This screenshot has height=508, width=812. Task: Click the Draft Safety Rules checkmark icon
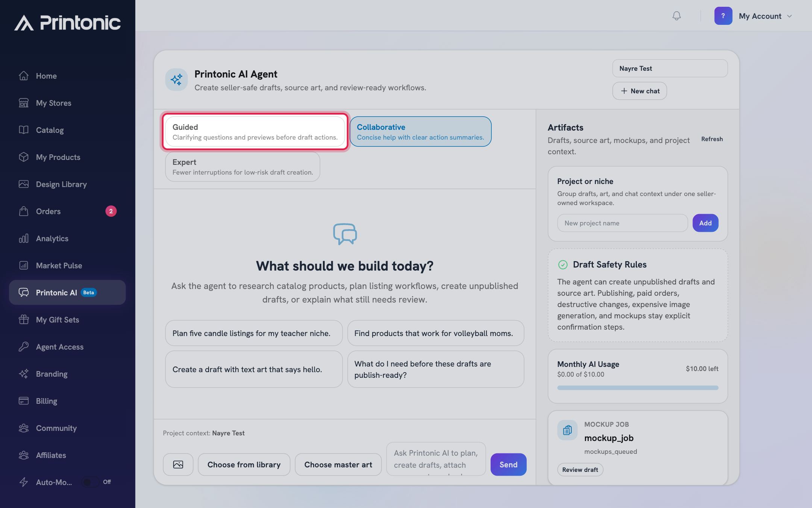pos(563,265)
